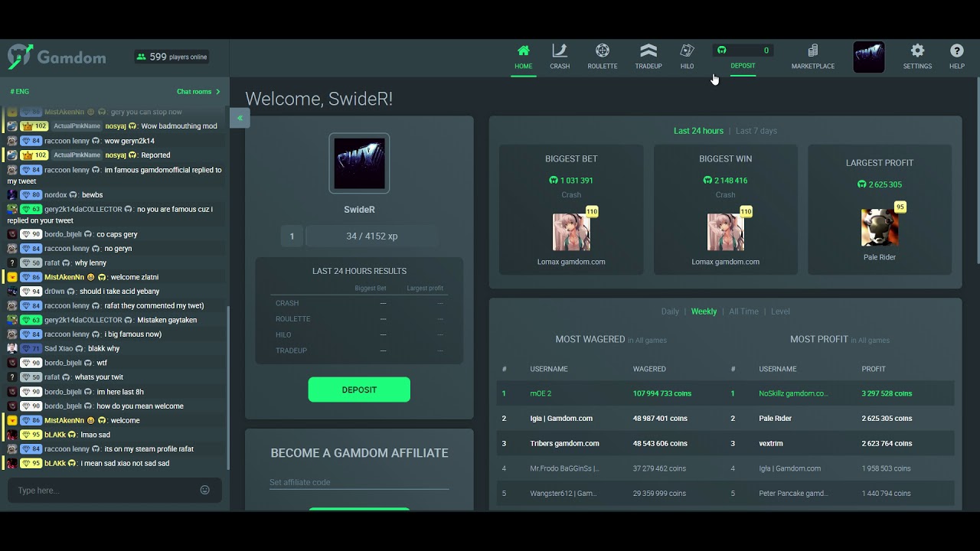The height and width of the screenshot is (551, 980).
Task: Click HILO row in results
Action: pyautogui.click(x=359, y=334)
